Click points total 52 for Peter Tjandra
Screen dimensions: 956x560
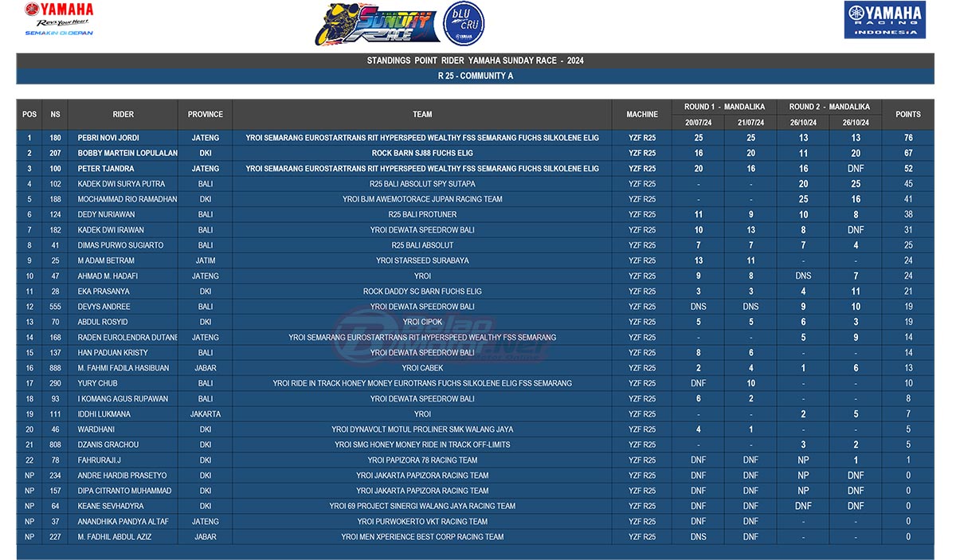[908, 169]
